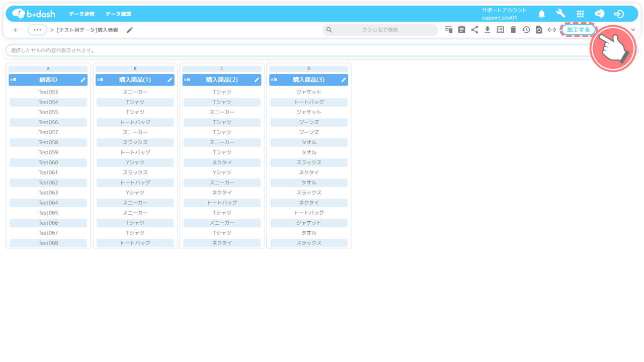Image resolution: width=644 pixels, height=362 pixels.
Task: Edit the 購入商品(1) column name
Action: pos(170,79)
